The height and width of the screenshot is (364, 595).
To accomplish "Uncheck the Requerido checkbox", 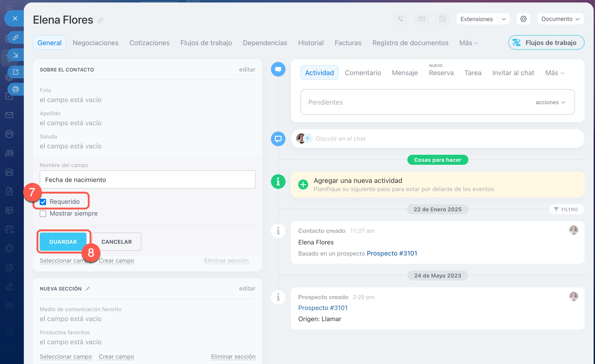I will [43, 202].
